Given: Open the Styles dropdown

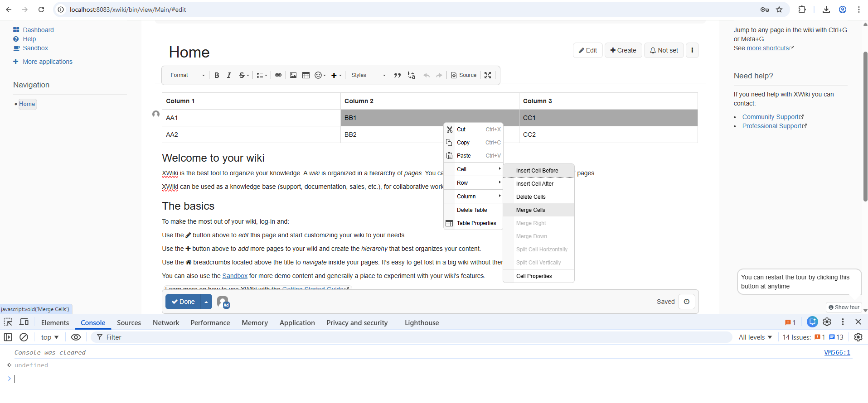Looking at the screenshot, I should tap(368, 75).
